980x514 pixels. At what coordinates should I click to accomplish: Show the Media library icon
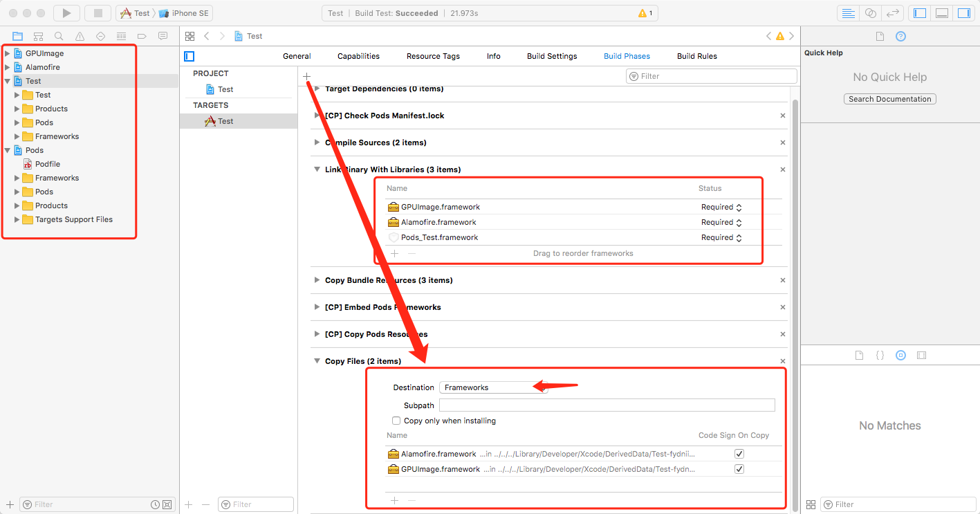921,355
